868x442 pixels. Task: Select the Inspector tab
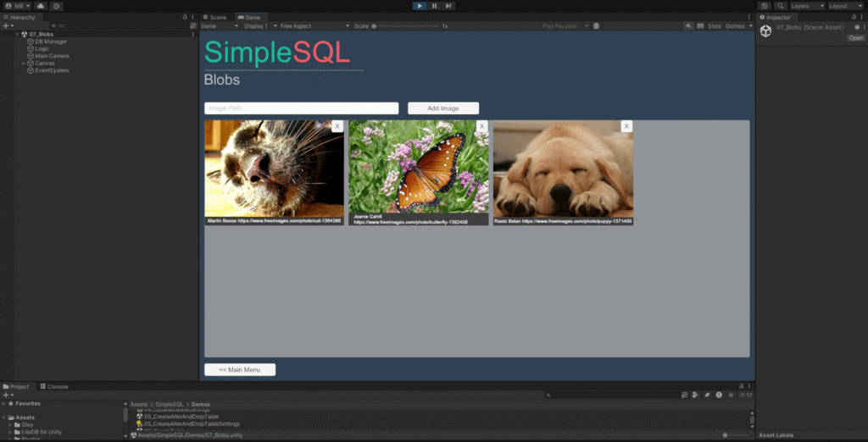775,17
